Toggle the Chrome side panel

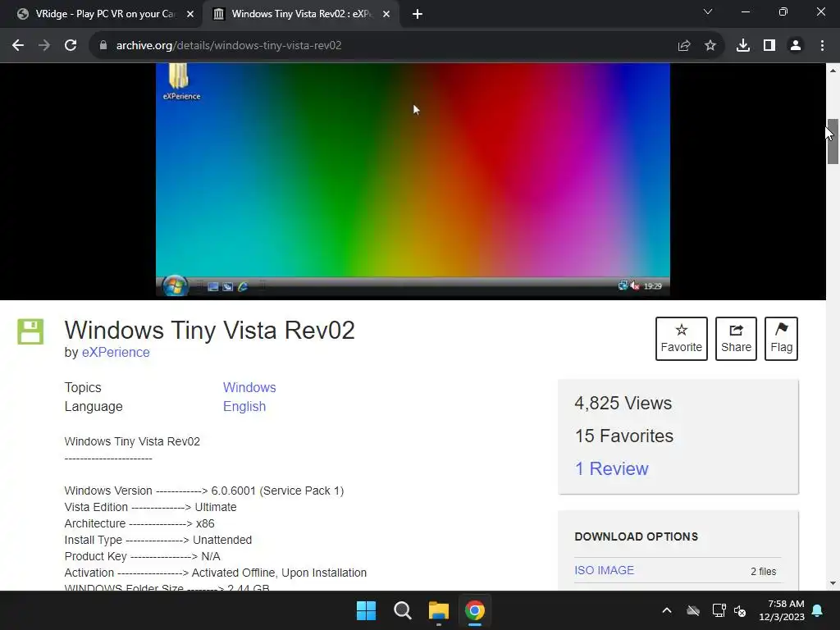click(769, 46)
